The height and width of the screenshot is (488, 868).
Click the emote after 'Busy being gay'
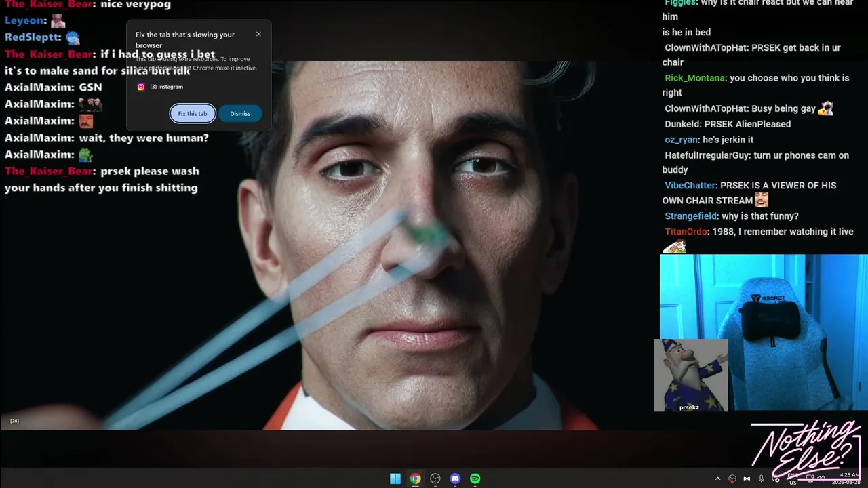pyautogui.click(x=825, y=108)
